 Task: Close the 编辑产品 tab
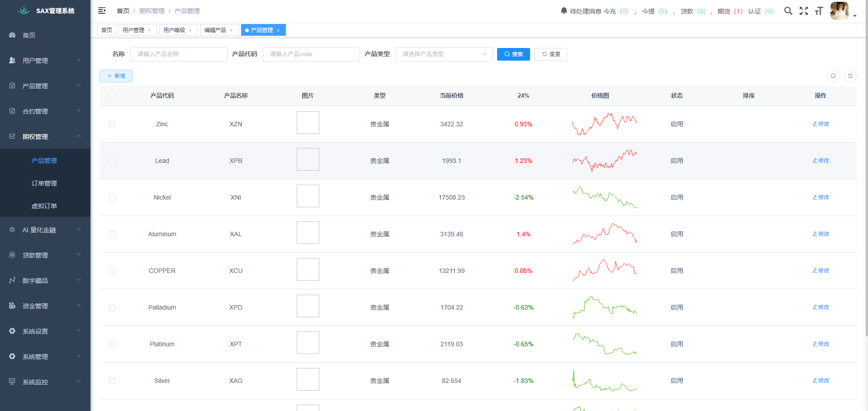tap(231, 30)
